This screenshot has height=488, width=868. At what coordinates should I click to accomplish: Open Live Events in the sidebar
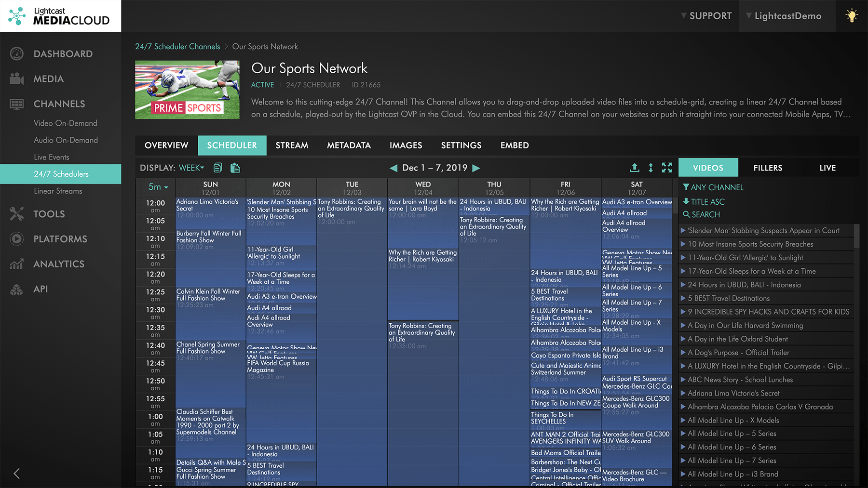click(52, 157)
